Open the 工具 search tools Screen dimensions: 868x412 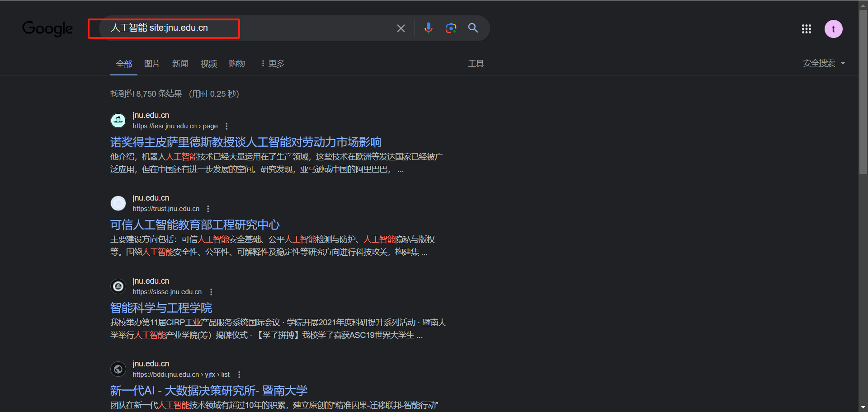[x=476, y=64]
